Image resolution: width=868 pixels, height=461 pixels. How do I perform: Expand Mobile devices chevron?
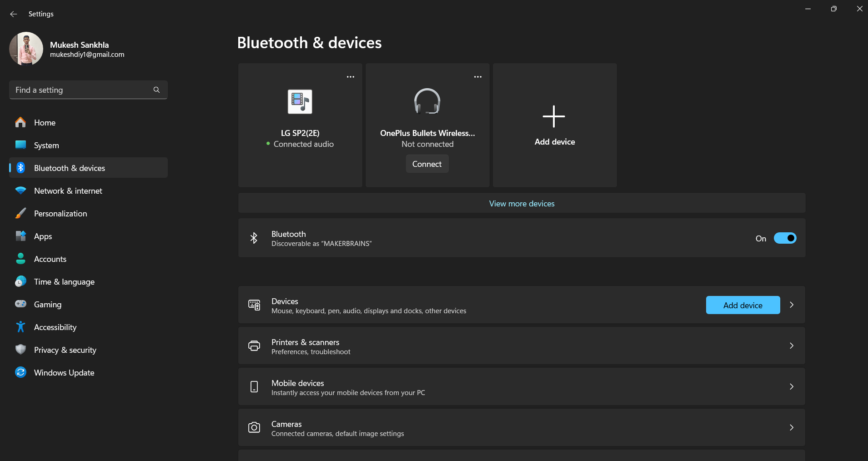tap(792, 387)
